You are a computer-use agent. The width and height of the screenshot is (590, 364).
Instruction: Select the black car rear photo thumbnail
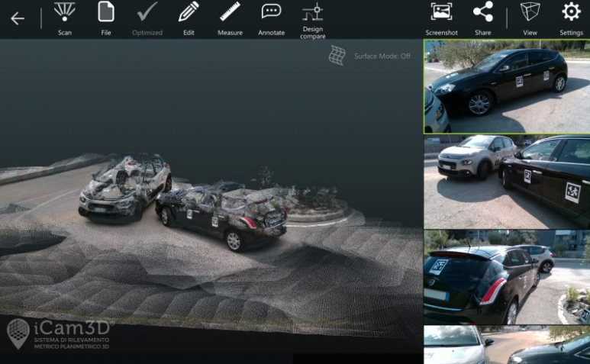[x=507, y=277]
